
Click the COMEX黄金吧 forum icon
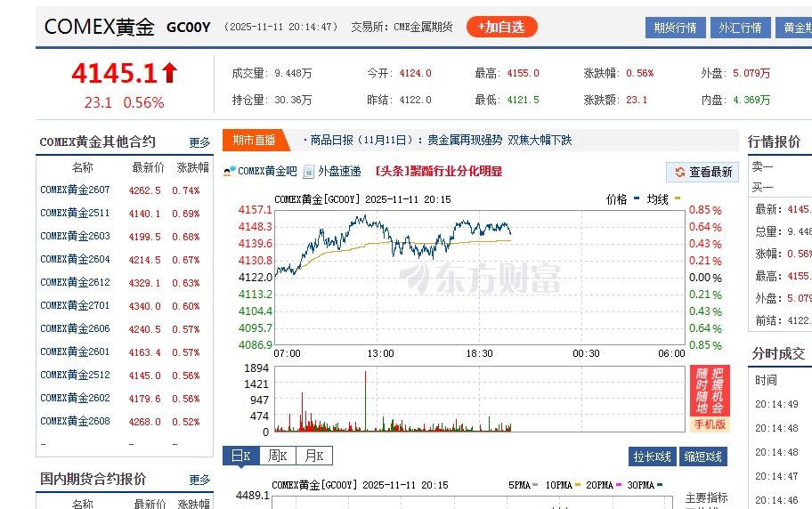(230, 172)
